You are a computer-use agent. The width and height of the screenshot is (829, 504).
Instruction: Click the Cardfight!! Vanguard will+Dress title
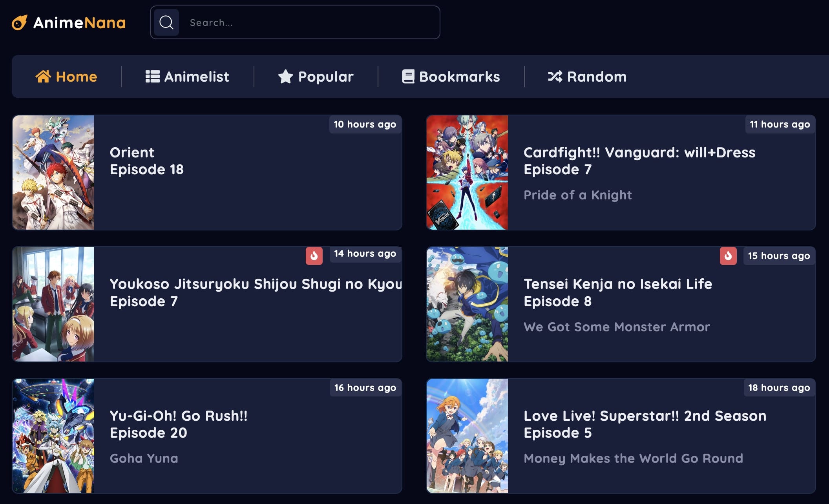pos(639,153)
